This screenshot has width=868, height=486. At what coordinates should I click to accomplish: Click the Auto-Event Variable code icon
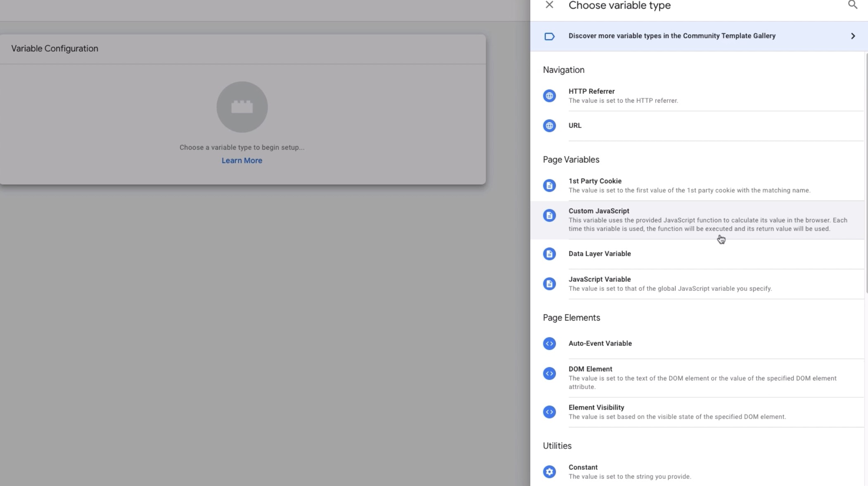(x=549, y=344)
